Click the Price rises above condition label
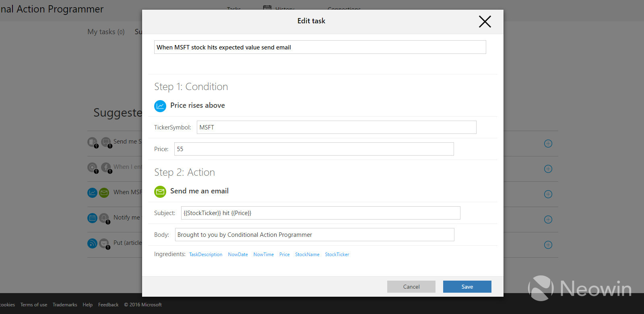The height and width of the screenshot is (314, 644). click(x=198, y=105)
